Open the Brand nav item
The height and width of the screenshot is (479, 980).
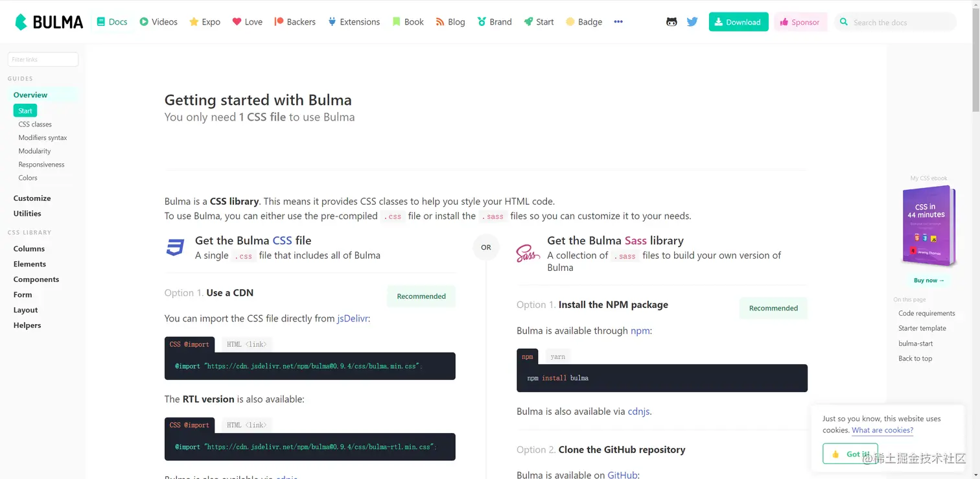coord(495,22)
